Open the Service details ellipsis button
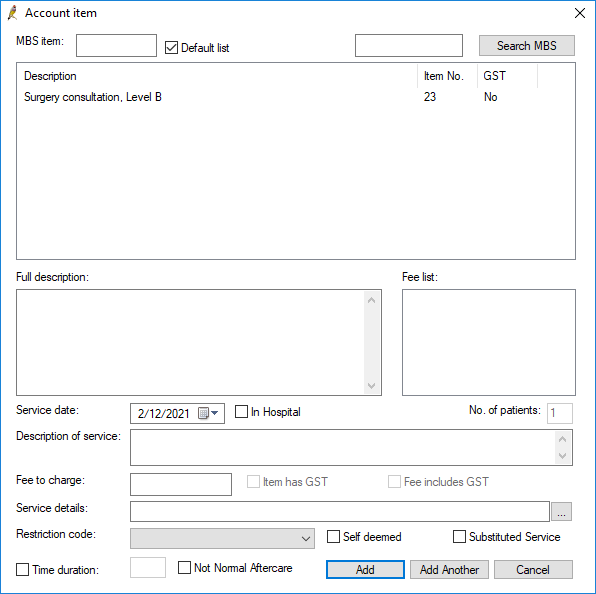 [x=561, y=512]
